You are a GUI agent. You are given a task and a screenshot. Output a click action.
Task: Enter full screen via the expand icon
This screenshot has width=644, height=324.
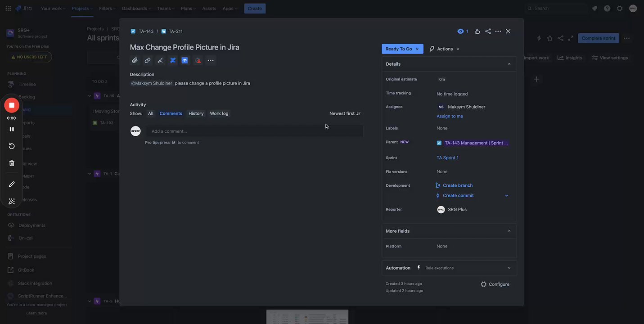[x=571, y=38]
